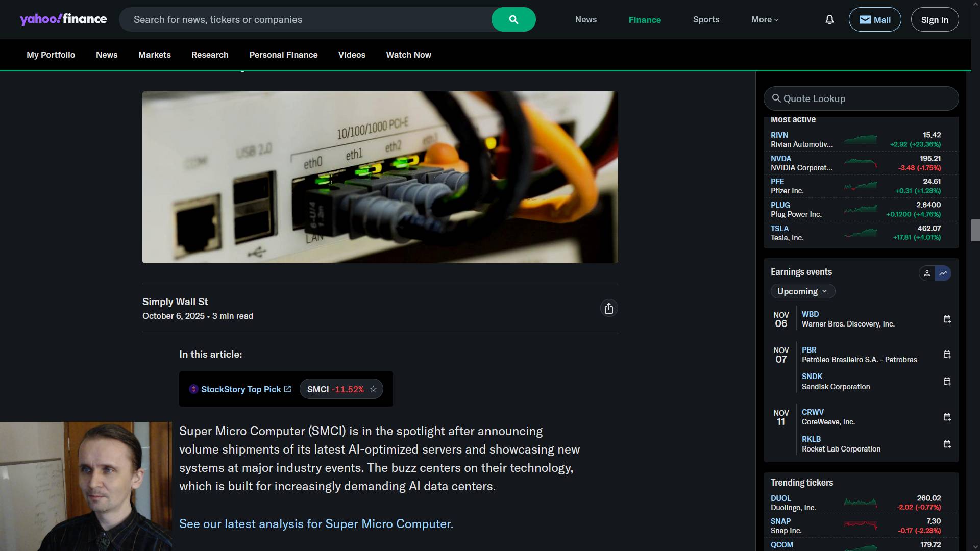Open the Markets navigation menu
The image size is (980, 551).
(154, 55)
